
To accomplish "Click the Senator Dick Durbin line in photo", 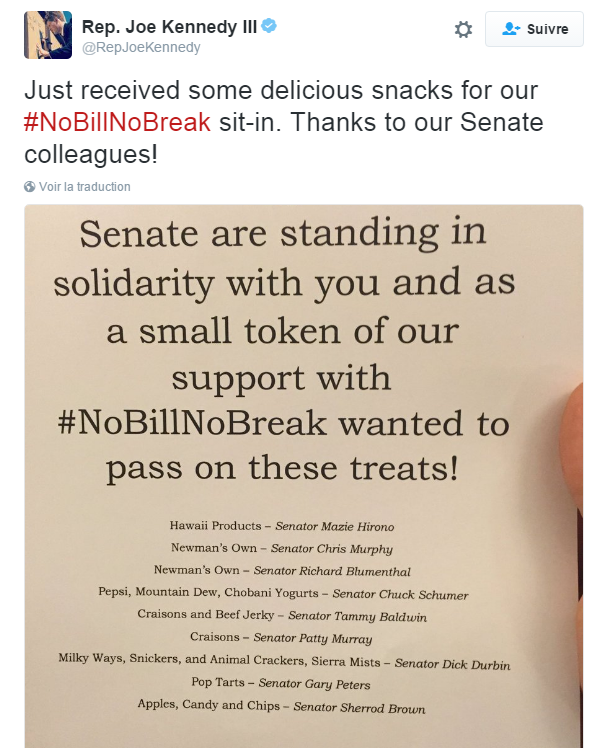I will click(x=285, y=661).
